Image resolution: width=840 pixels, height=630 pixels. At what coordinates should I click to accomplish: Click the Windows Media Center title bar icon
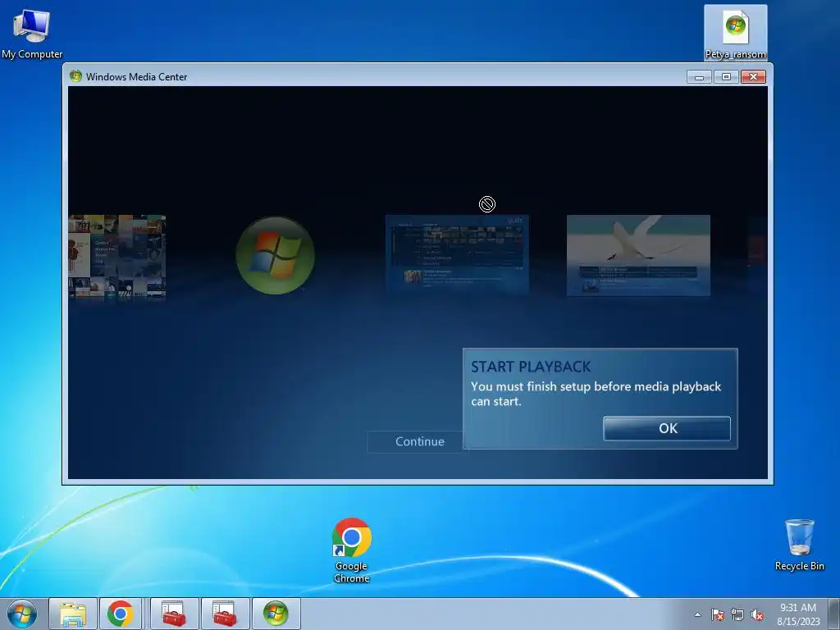75,76
